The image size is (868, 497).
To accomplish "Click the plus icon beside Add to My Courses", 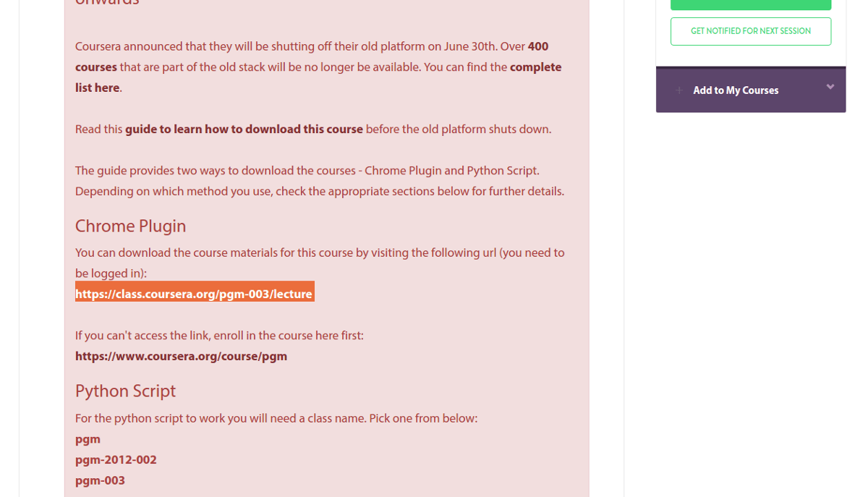I will 678,90.
